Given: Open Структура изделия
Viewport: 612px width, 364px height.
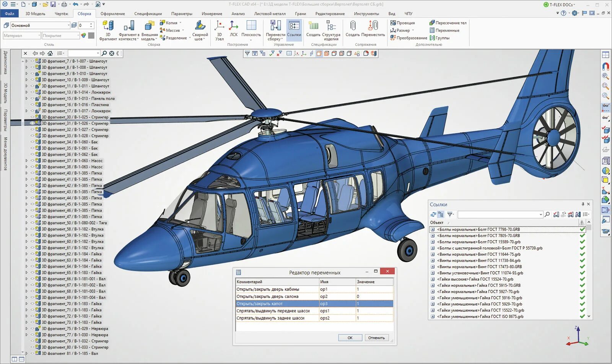Looking at the screenshot, I should (331, 30).
